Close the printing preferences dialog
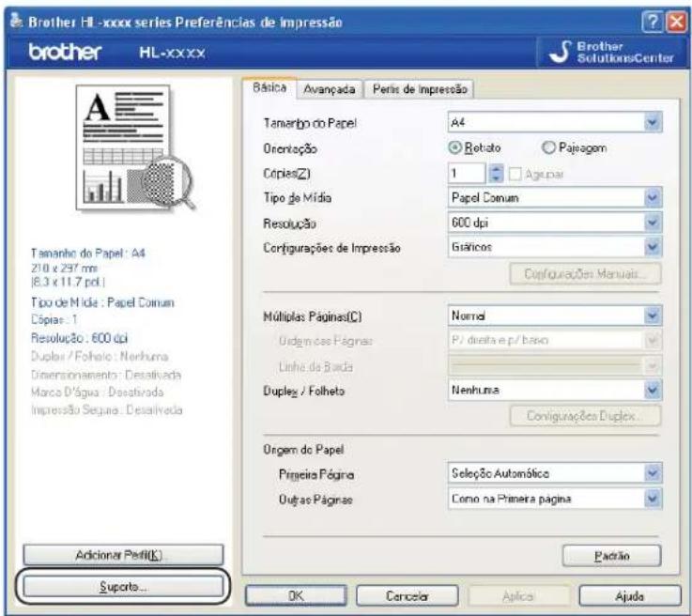 pyautogui.click(x=677, y=22)
